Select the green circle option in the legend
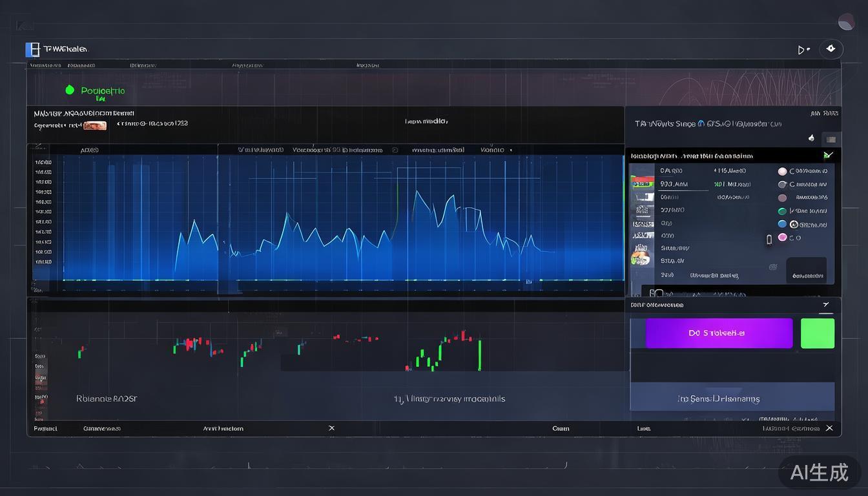 click(782, 211)
